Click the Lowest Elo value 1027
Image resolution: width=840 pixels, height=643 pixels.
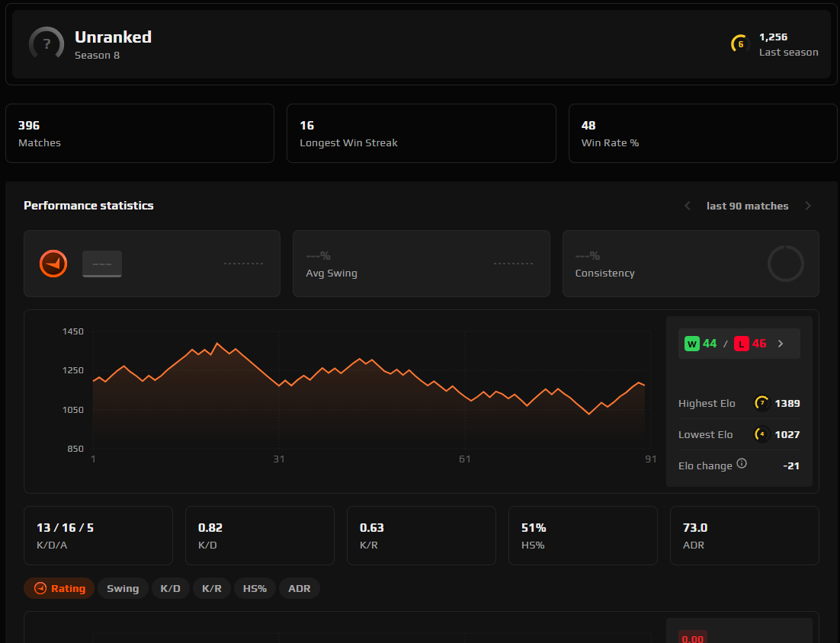[787, 434]
